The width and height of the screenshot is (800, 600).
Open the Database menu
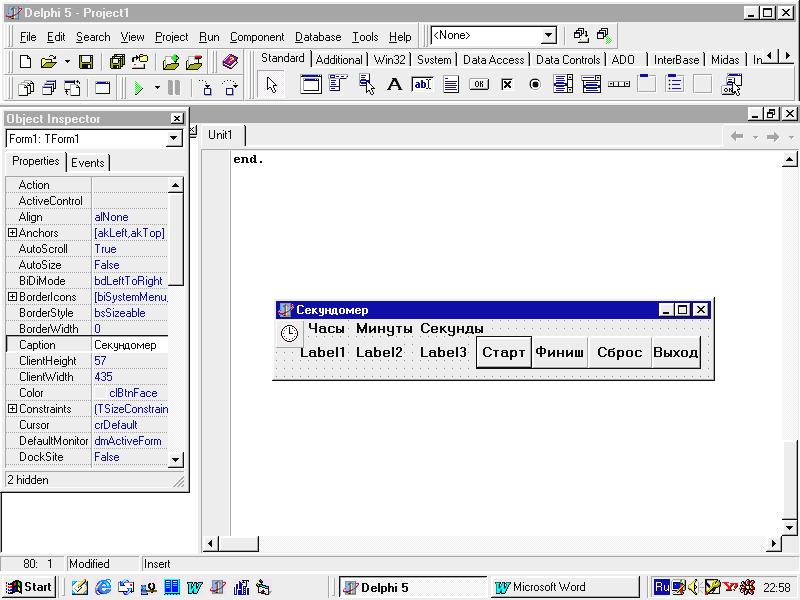pyautogui.click(x=318, y=37)
